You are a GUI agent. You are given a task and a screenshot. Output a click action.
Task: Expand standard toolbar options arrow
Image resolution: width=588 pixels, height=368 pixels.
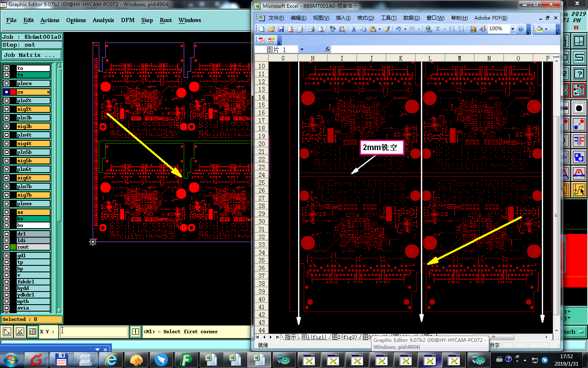pyautogui.click(x=529, y=30)
